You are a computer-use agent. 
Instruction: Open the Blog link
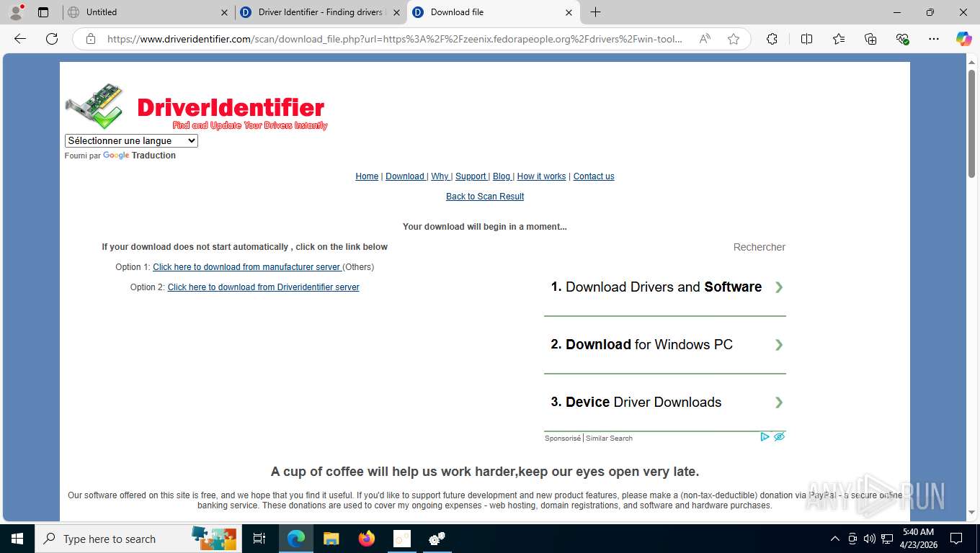(502, 176)
